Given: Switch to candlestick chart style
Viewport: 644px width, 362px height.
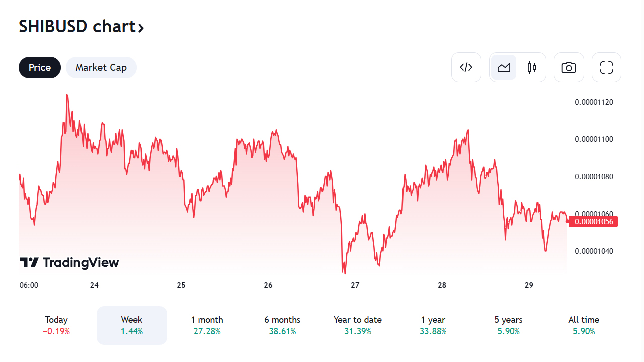Looking at the screenshot, I should [x=532, y=67].
